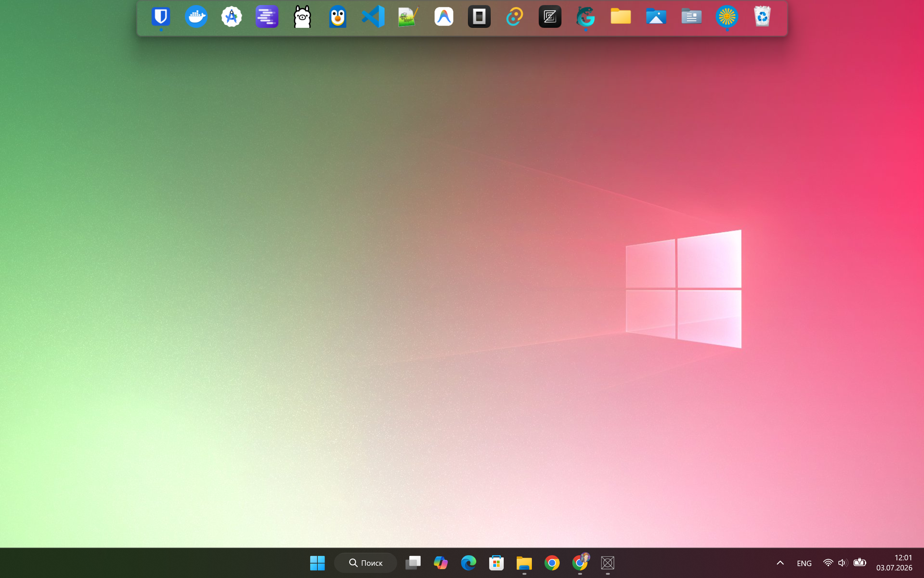Open the blue penguin app icon
924x578 pixels.
tap(338, 17)
